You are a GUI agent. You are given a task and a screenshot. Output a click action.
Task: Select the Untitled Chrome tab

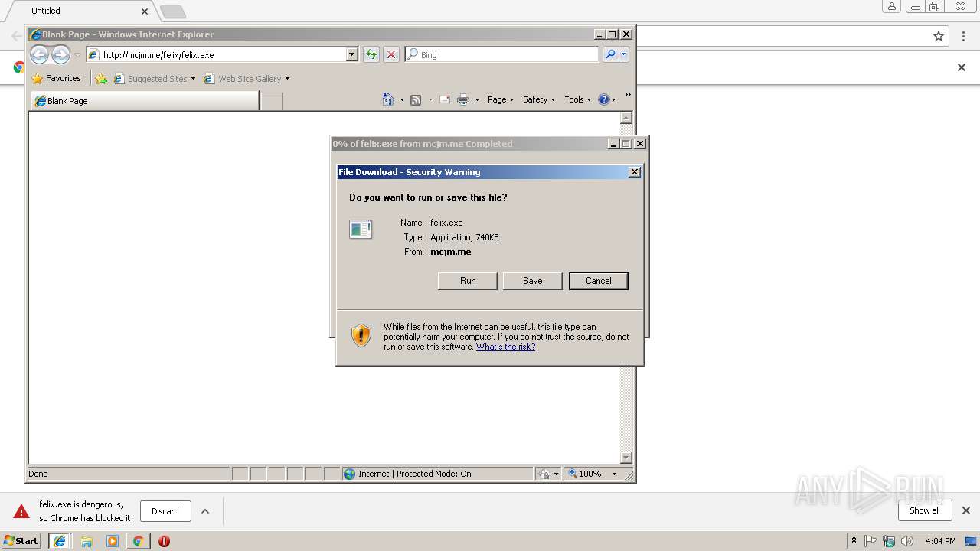click(x=81, y=11)
